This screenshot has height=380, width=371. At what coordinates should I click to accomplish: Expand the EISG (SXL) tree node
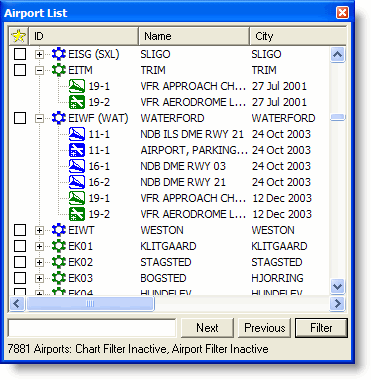point(39,54)
